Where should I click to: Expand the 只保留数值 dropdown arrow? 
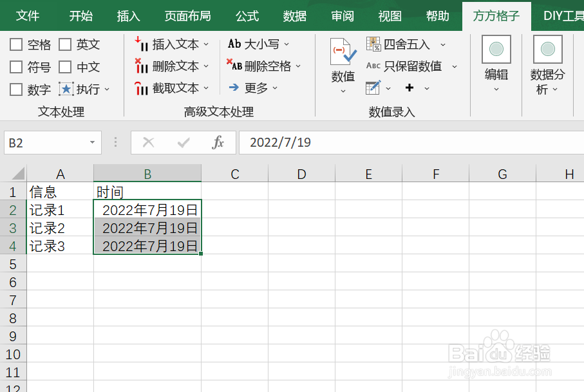[x=455, y=67]
